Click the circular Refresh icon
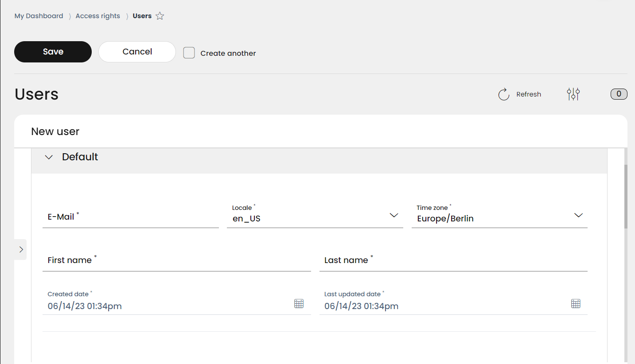The width and height of the screenshot is (635, 364). click(x=504, y=94)
